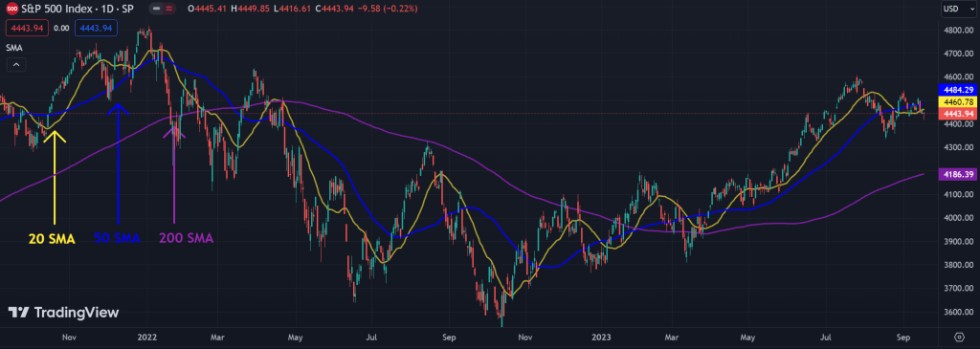Click the yellow 4460.78 price label
The height and width of the screenshot is (349, 980).
(x=959, y=101)
